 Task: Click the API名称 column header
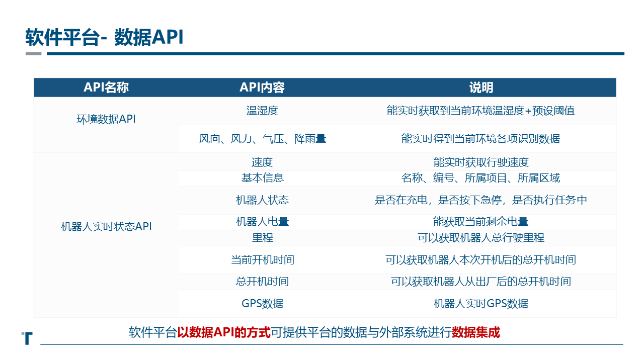coord(106,87)
